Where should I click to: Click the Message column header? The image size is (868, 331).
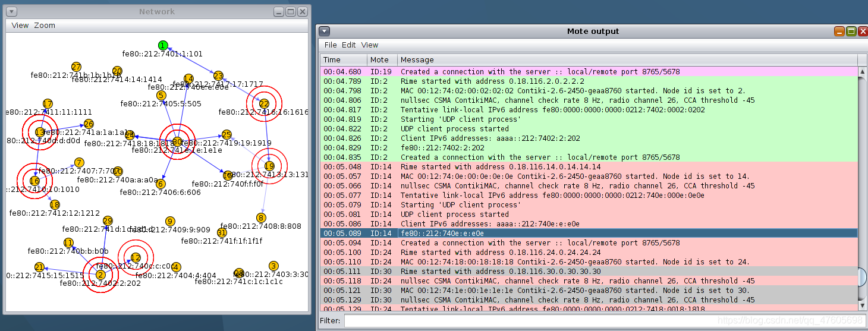click(x=627, y=60)
